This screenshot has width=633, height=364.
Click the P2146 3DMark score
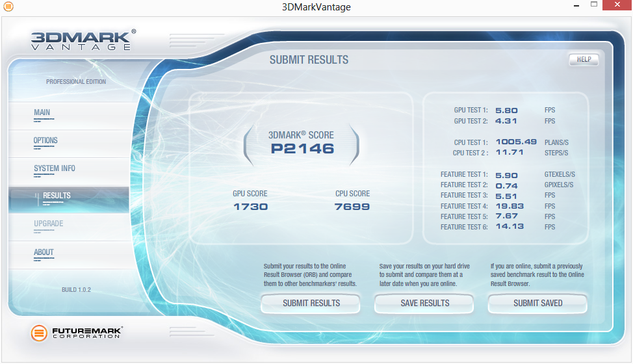click(x=302, y=148)
